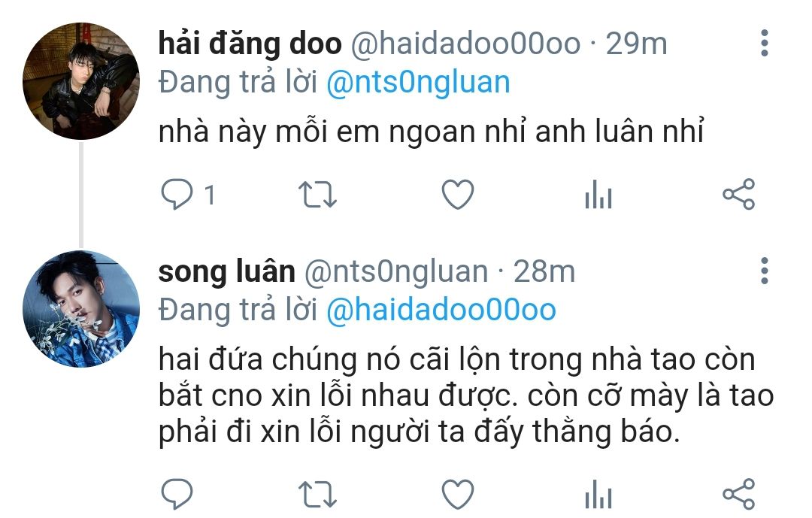Like hải đăng doo's tweet
The height and width of the screenshot is (518, 812).
coord(458,194)
